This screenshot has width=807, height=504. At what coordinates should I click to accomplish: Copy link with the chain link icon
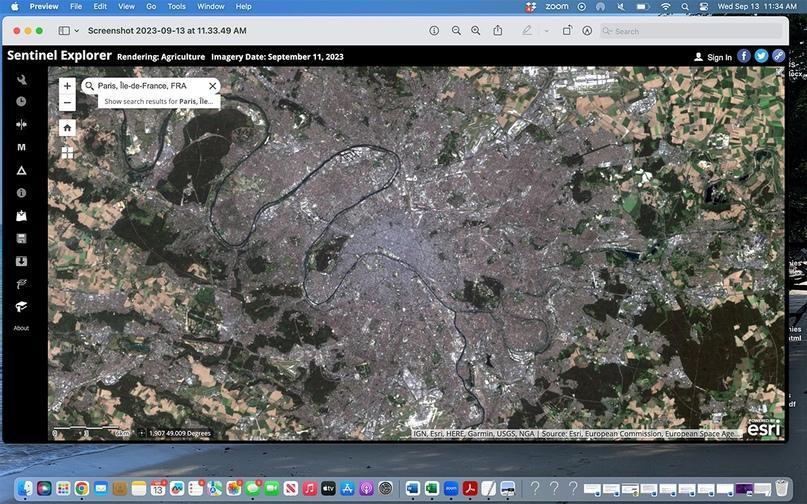[778, 56]
